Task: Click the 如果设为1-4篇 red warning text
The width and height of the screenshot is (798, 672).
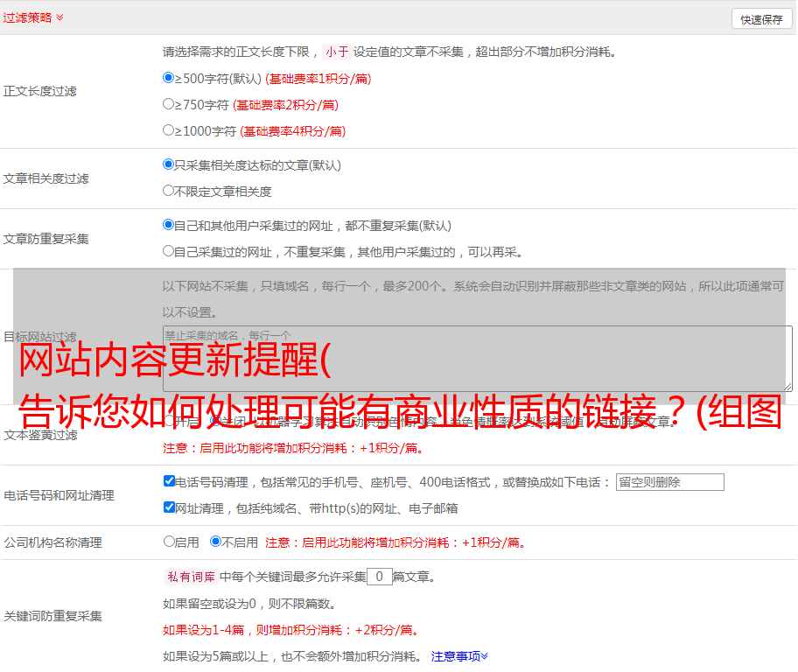Action: 292,630
